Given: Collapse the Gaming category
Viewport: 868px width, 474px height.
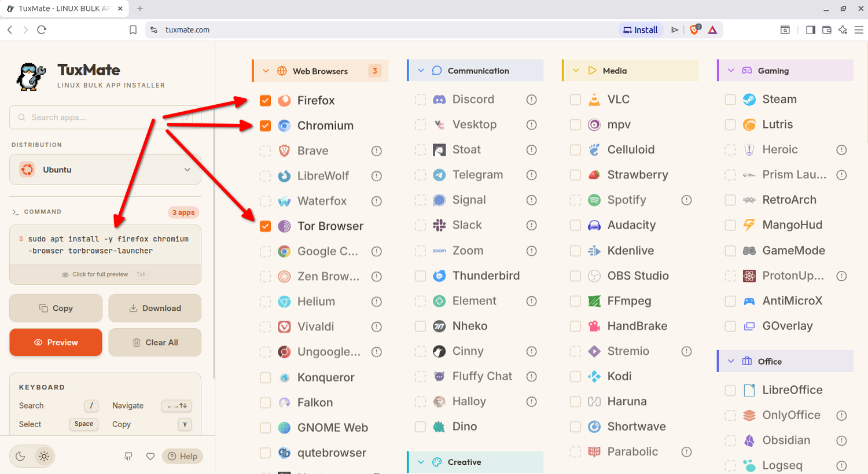Looking at the screenshot, I should click(785, 71).
